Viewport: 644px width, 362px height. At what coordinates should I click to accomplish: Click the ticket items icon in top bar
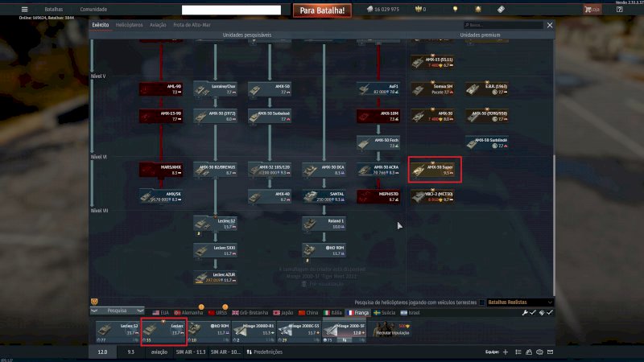(501, 9)
